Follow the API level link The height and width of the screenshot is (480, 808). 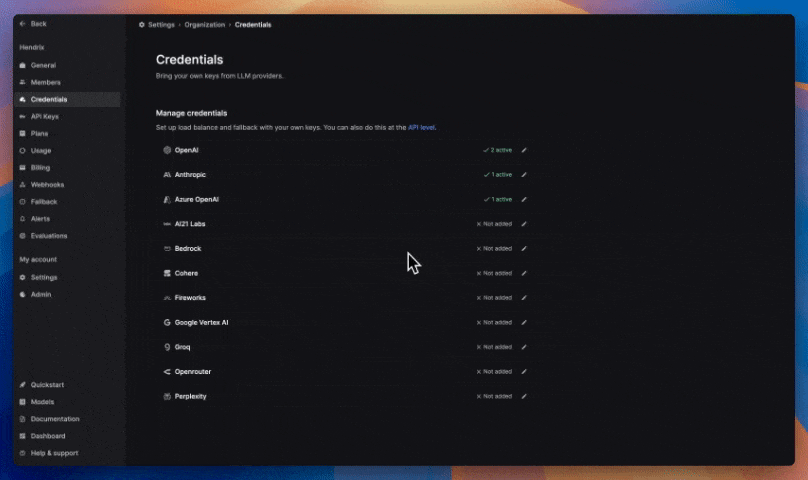coord(422,127)
